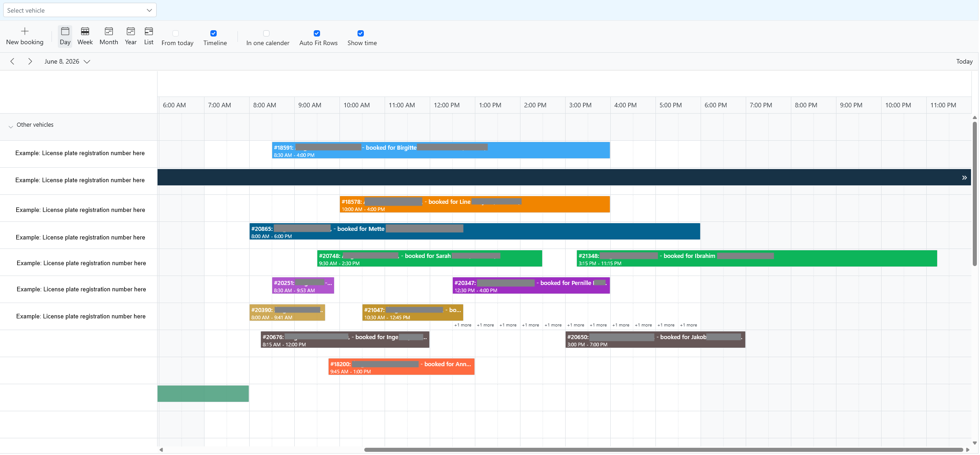Click the scroll right arrow at bottom
980x455 pixels.
click(x=968, y=450)
